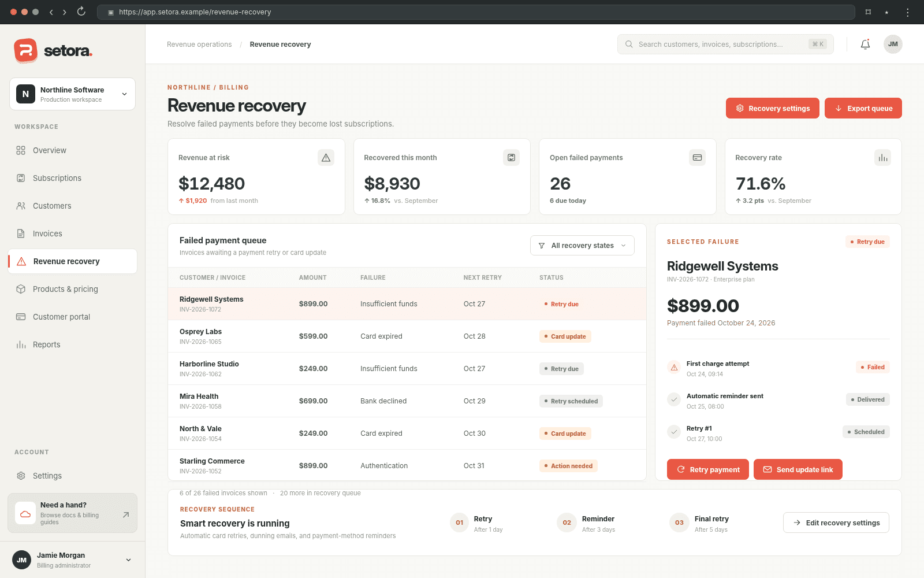Screen dimensions: 924x578
Task: Click the Revenue at risk warning icon
Action: tap(326, 158)
